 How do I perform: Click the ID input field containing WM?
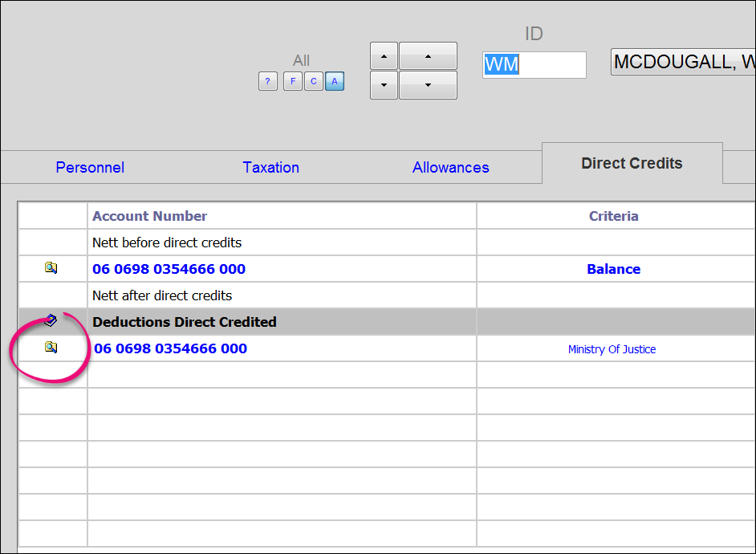(x=534, y=65)
